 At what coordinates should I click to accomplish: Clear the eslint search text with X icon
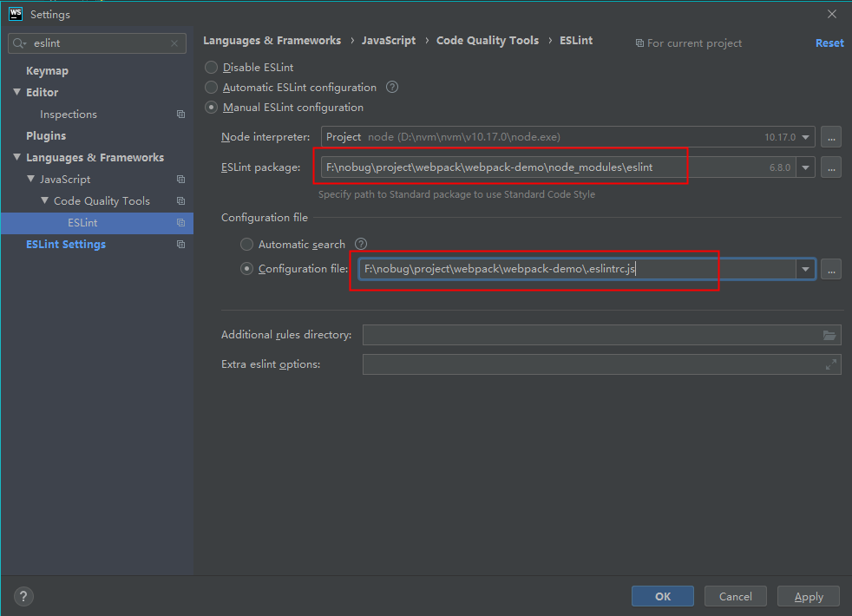coord(174,43)
